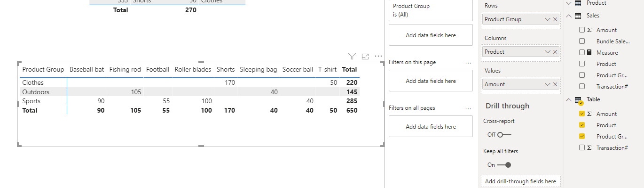Check the Transaction# checkbox under Sales

point(582,86)
